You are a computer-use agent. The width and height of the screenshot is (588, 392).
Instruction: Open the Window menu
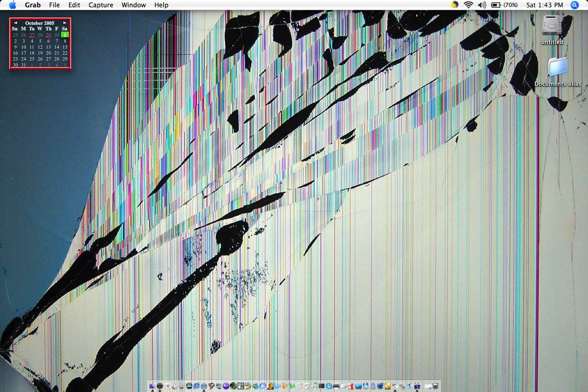pos(133,5)
